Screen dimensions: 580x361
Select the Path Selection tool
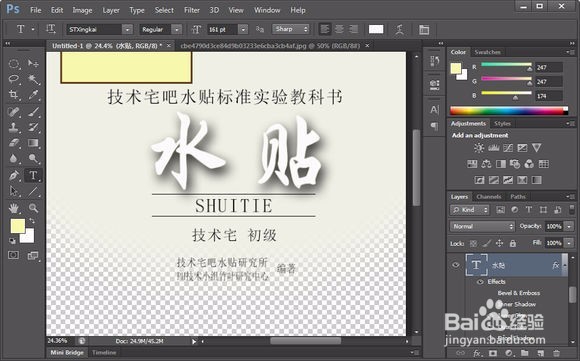click(14, 191)
